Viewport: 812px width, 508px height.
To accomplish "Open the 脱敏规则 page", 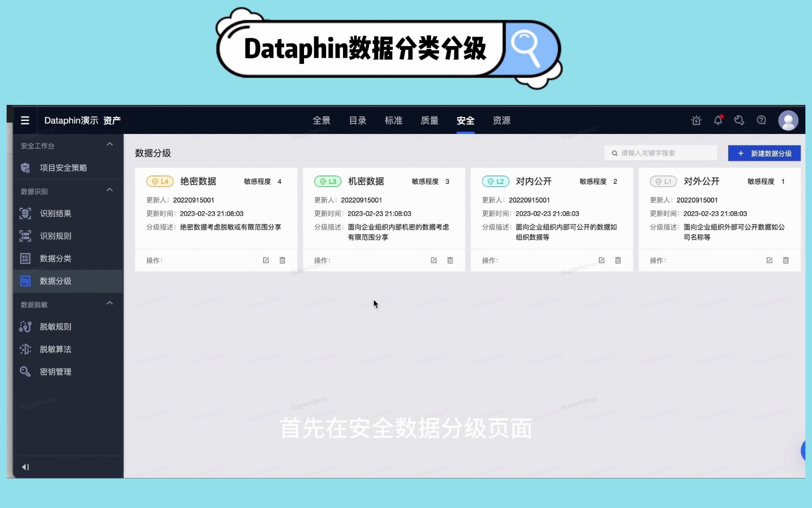I will tap(55, 326).
